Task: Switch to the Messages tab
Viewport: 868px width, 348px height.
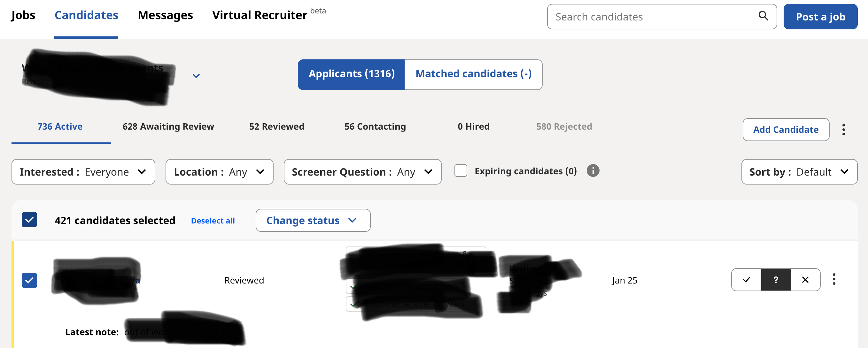Action: (165, 15)
